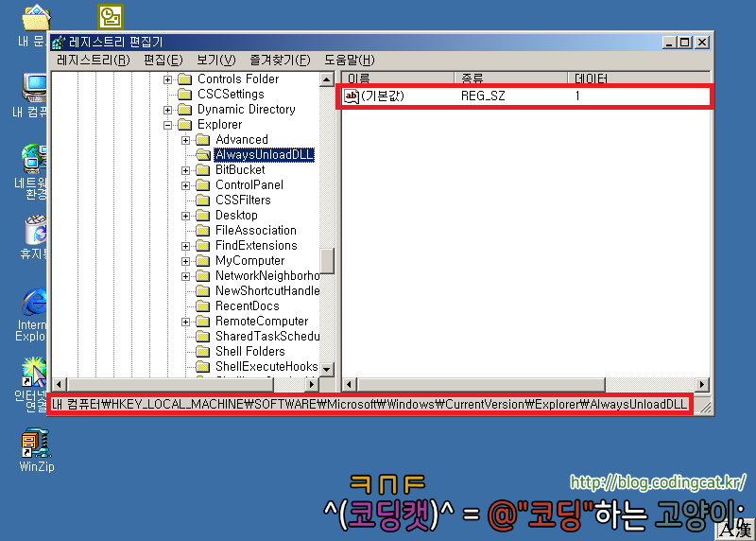Click the ControlPanel folder icon
This screenshot has width=756, height=541.
203,185
